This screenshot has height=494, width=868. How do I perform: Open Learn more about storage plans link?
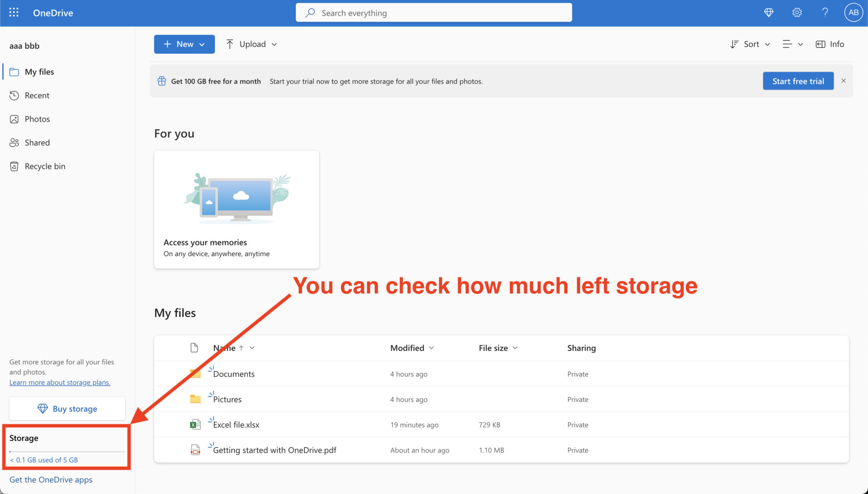[x=60, y=382]
